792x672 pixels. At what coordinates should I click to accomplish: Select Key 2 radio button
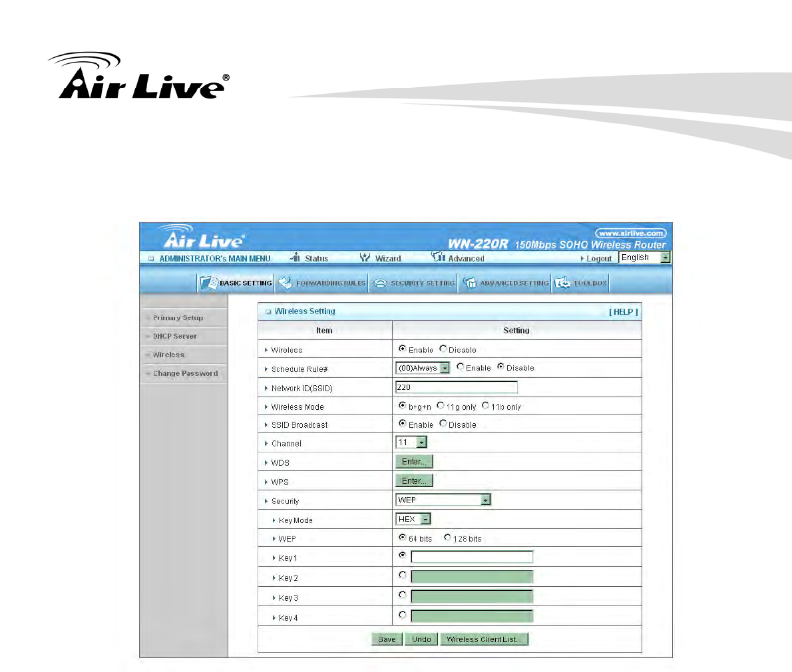(403, 576)
